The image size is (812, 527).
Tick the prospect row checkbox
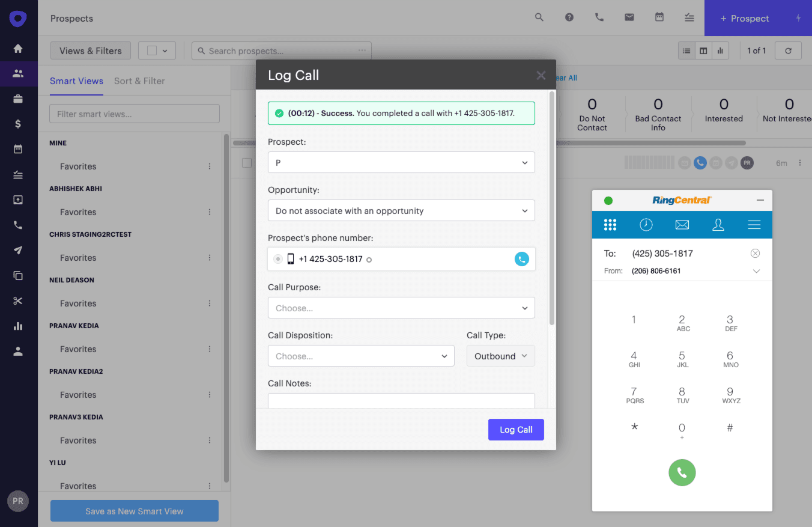247,163
